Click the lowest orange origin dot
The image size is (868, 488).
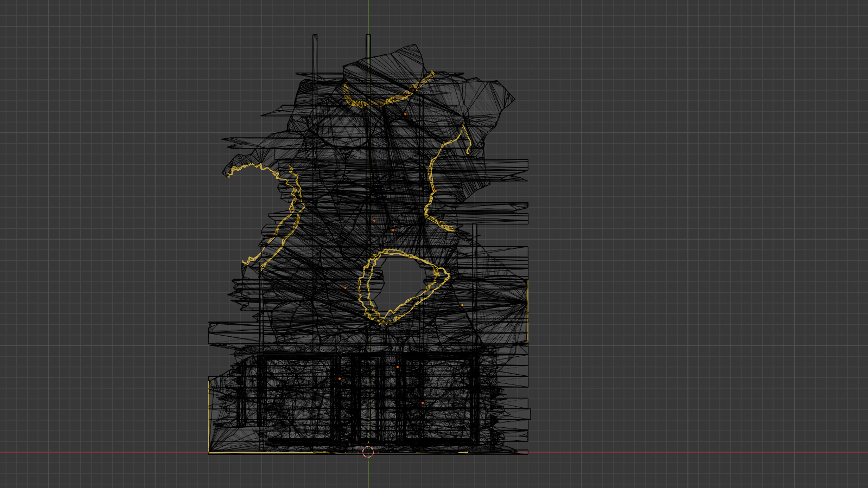coord(423,403)
